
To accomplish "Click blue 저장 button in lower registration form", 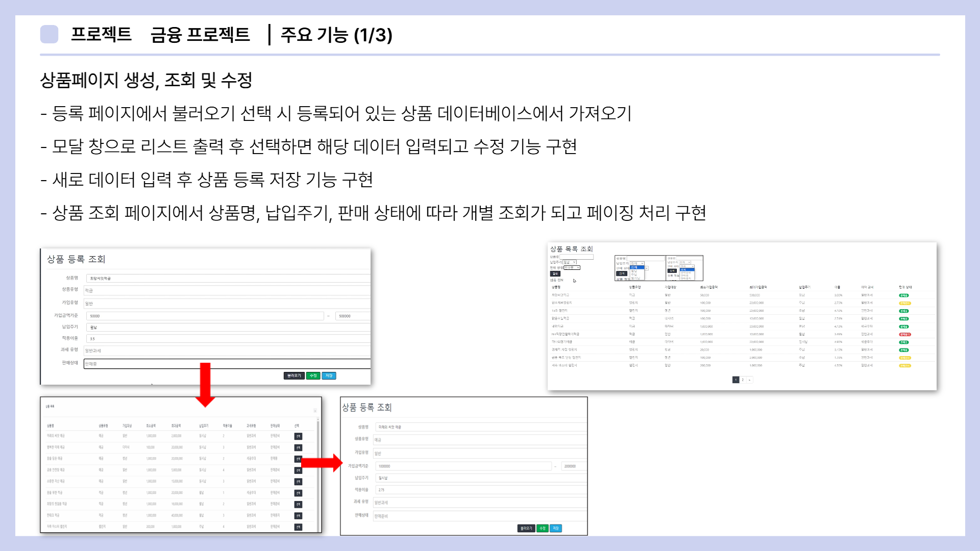I will tap(556, 528).
